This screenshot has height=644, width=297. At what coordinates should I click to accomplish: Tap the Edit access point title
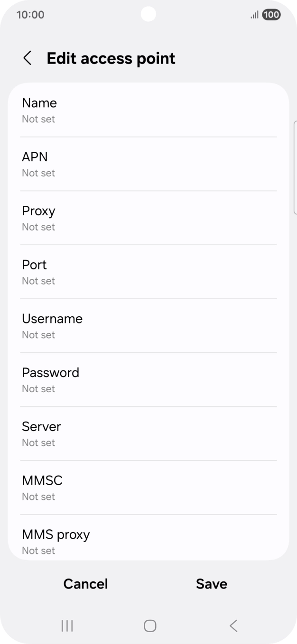(x=111, y=58)
